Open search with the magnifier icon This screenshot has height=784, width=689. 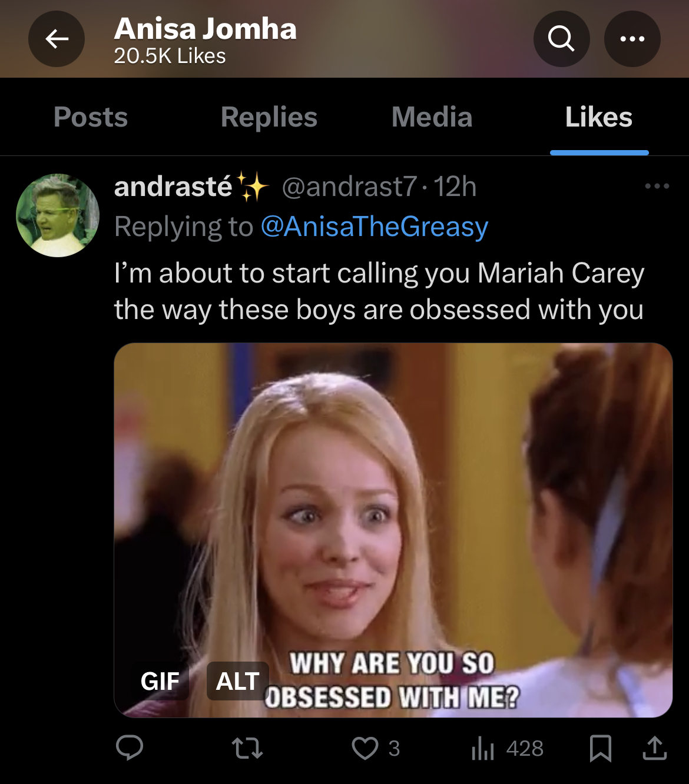tap(561, 39)
